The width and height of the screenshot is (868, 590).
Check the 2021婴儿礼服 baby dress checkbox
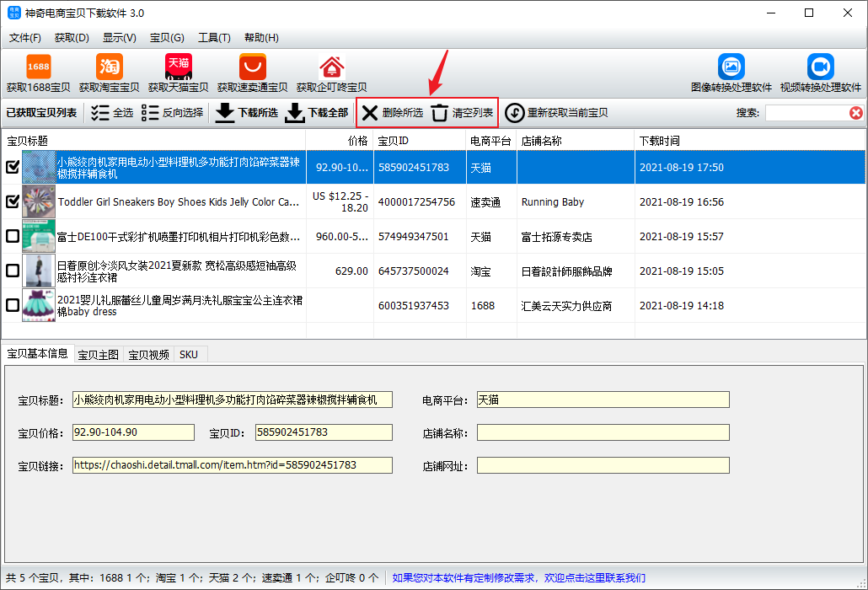(x=12, y=305)
